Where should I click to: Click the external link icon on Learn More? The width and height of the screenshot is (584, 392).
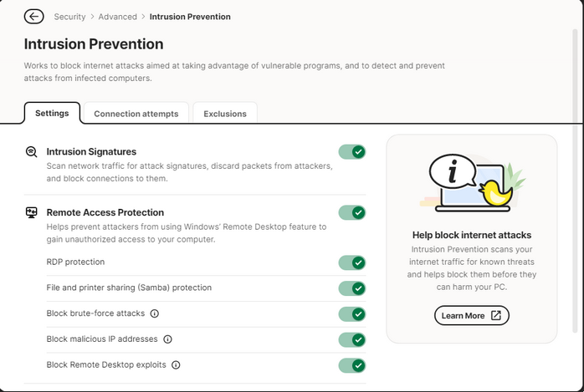495,316
